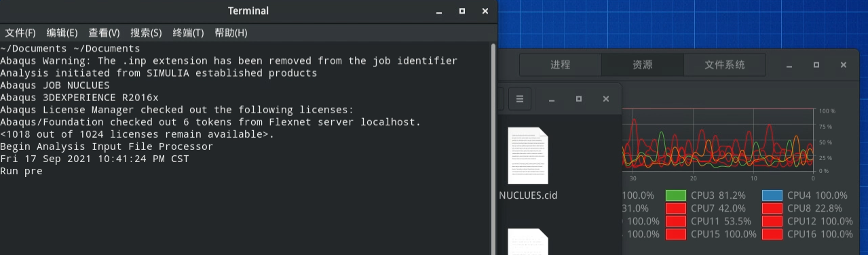Pick the CPU3 green color swatch
Image resolution: width=868 pixels, height=255 pixels.
(x=675, y=195)
